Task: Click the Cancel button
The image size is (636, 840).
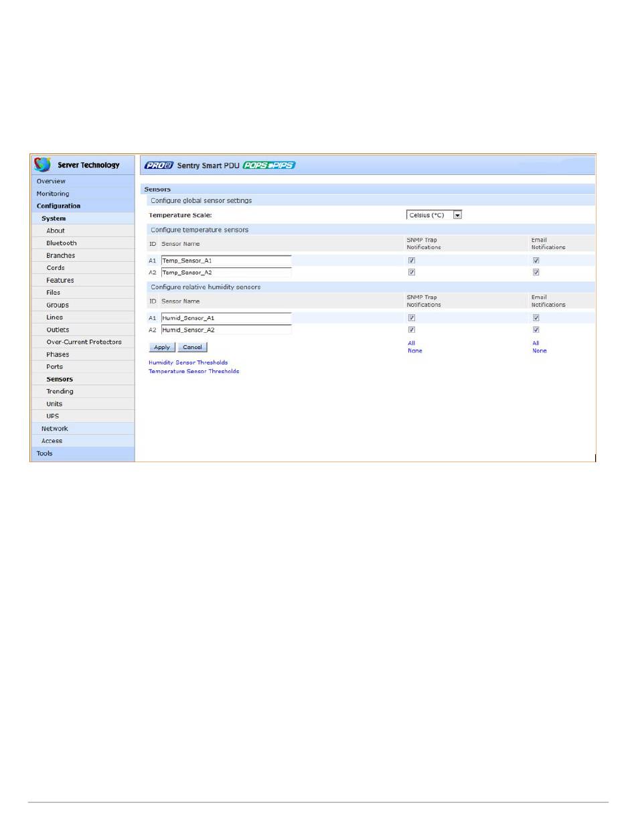Action: tap(193, 348)
